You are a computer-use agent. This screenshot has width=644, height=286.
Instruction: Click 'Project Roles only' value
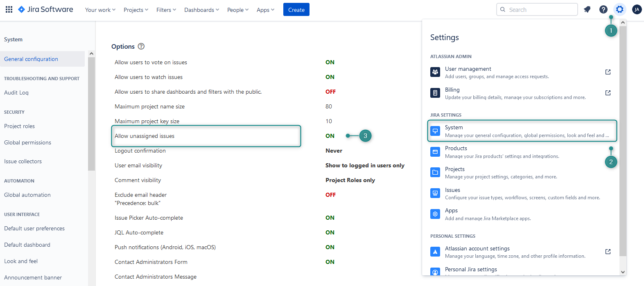pos(350,180)
